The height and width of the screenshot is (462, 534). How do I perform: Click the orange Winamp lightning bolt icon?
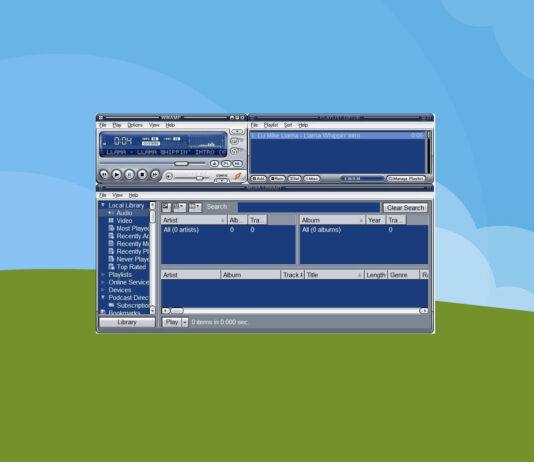click(x=238, y=176)
